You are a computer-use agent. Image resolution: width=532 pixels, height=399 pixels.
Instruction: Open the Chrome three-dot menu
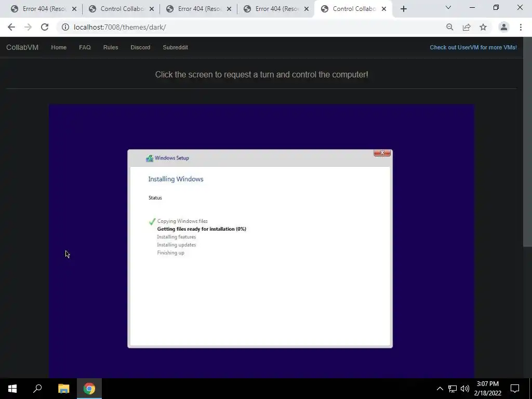[x=521, y=27]
